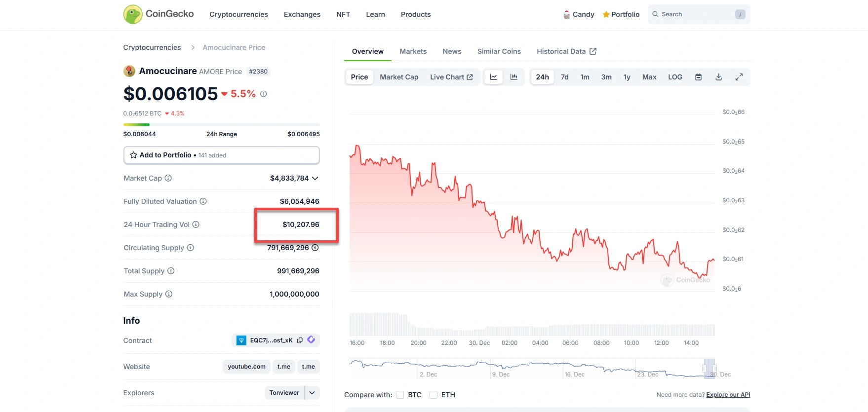Toggle LOG scale on chart
The image size is (868, 412).
(x=675, y=77)
